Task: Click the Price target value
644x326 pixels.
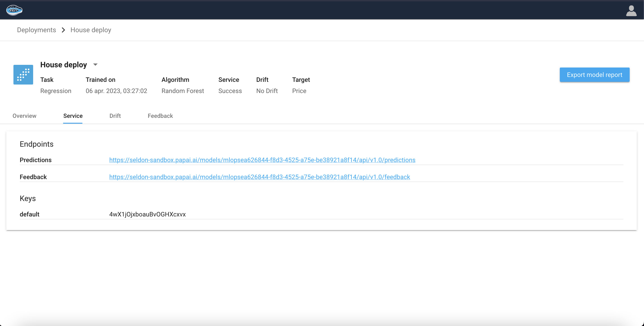Action: point(299,91)
